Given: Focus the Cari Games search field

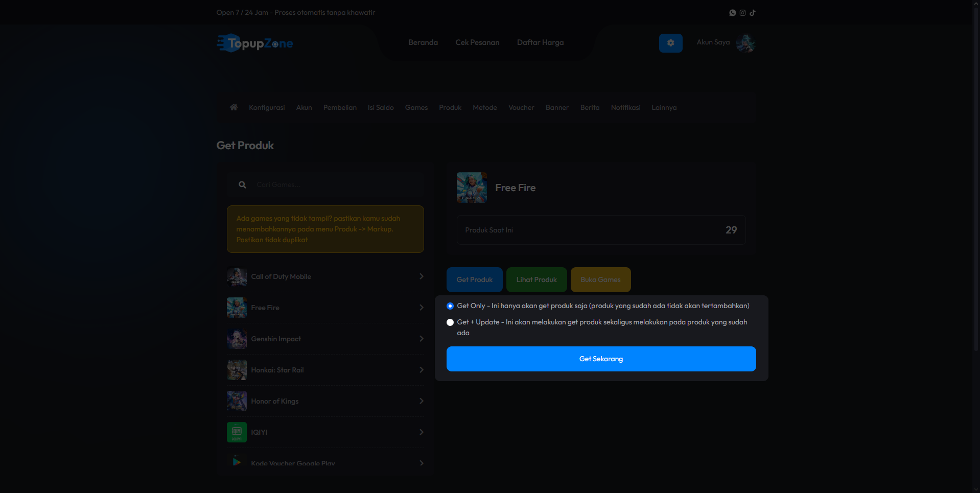Looking at the screenshot, I should coord(325,185).
